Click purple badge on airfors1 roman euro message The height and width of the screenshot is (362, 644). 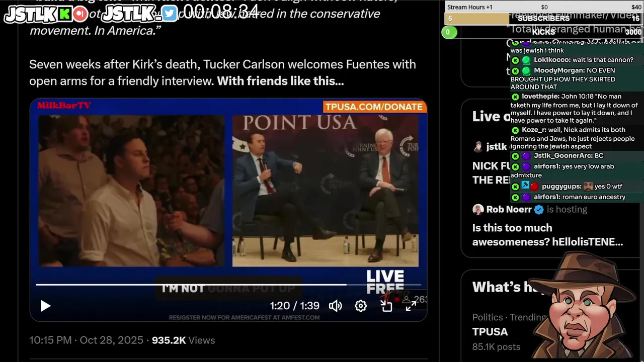pos(526,197)
